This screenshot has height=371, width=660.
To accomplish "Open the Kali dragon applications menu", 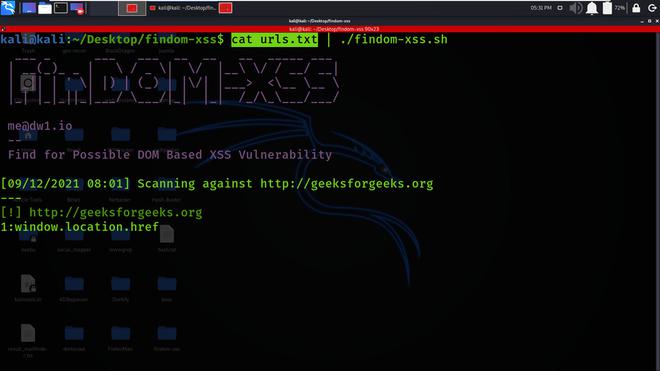I will coord(8,8).
